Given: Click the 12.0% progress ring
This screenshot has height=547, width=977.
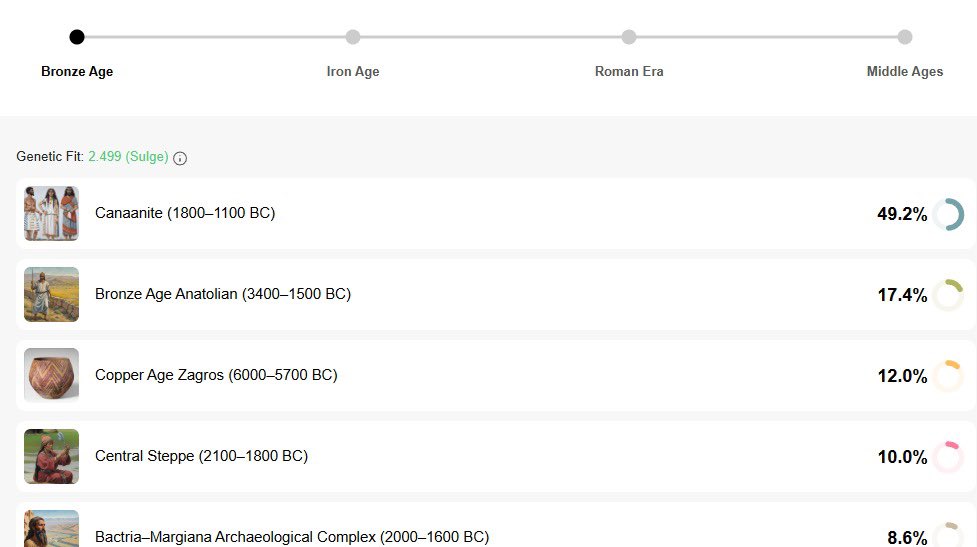Looking at the screenshot, I should [x=948, y=376].
